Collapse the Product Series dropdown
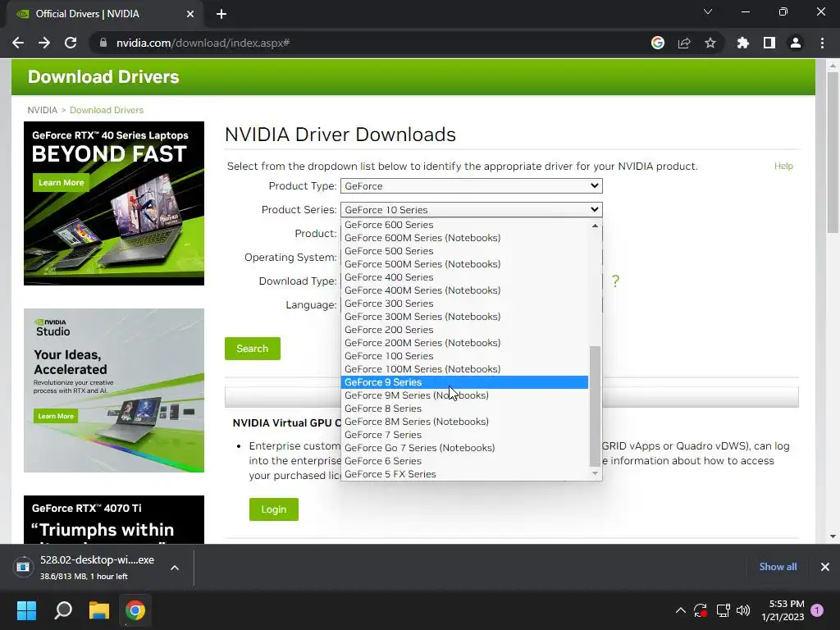 [x=472, y=209]
